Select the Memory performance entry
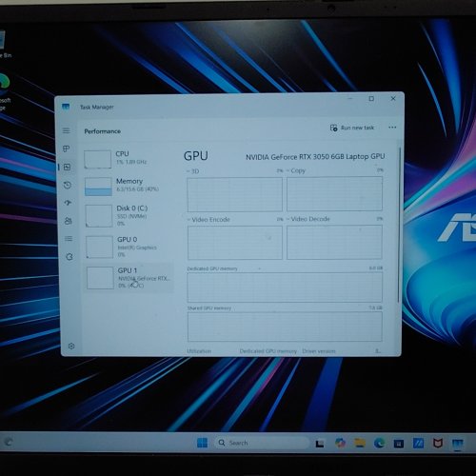The image size is (476, 476). tap(129, 186)
